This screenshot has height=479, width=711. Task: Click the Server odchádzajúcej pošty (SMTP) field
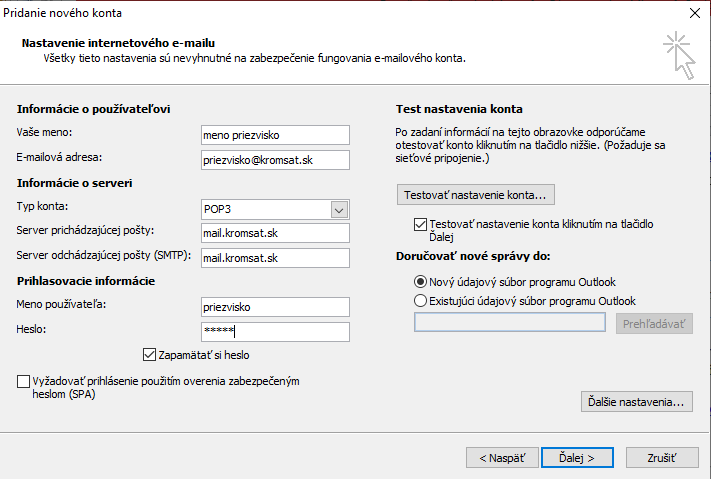coord(275,258)
